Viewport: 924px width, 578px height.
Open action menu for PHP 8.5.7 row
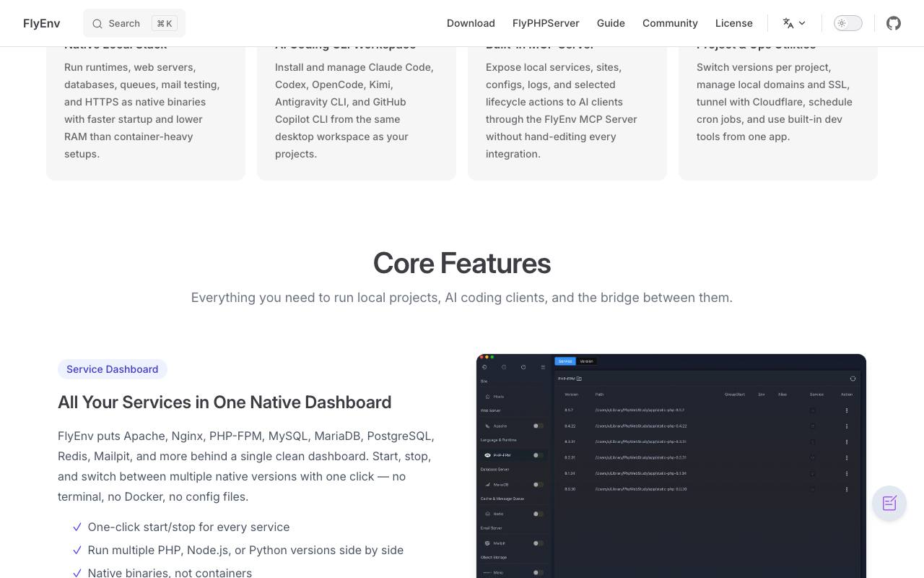(x=847, y=410)
